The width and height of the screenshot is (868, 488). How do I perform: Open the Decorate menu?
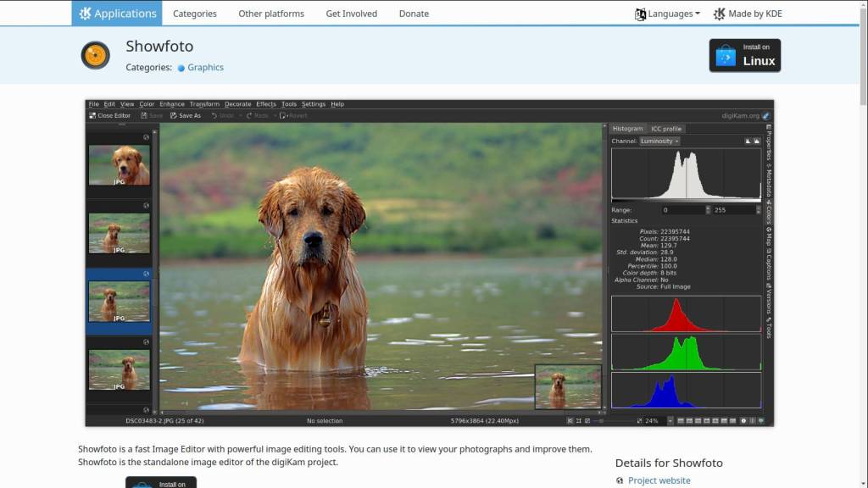237,104
